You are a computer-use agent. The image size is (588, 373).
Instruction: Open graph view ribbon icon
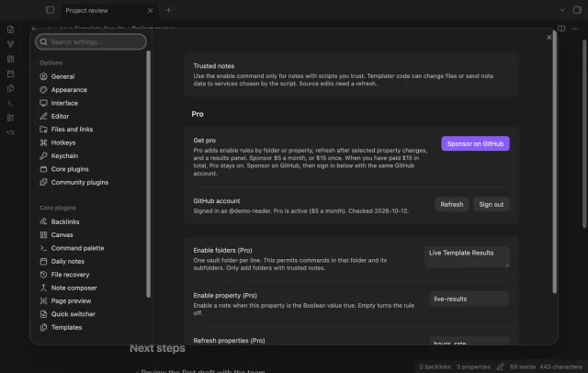pos(10,44)
